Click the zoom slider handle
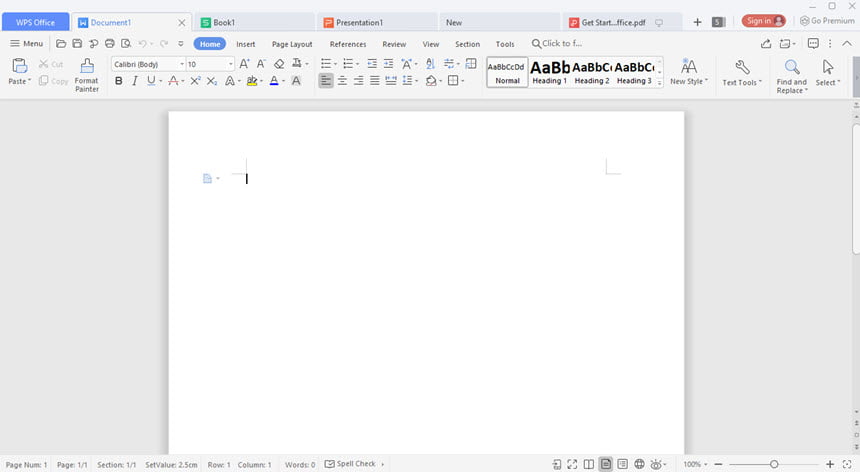 pos(774,464)
